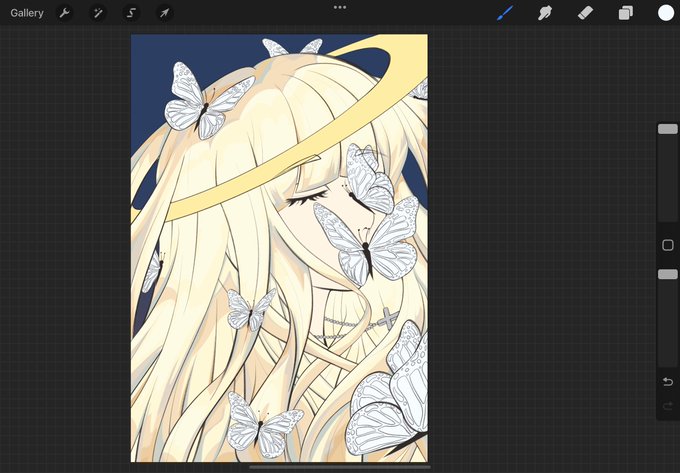Tap the square modify button on sidebar
The width and height of the screenshot is (680, 473).
pyautogui.click(x=667, y=245)
